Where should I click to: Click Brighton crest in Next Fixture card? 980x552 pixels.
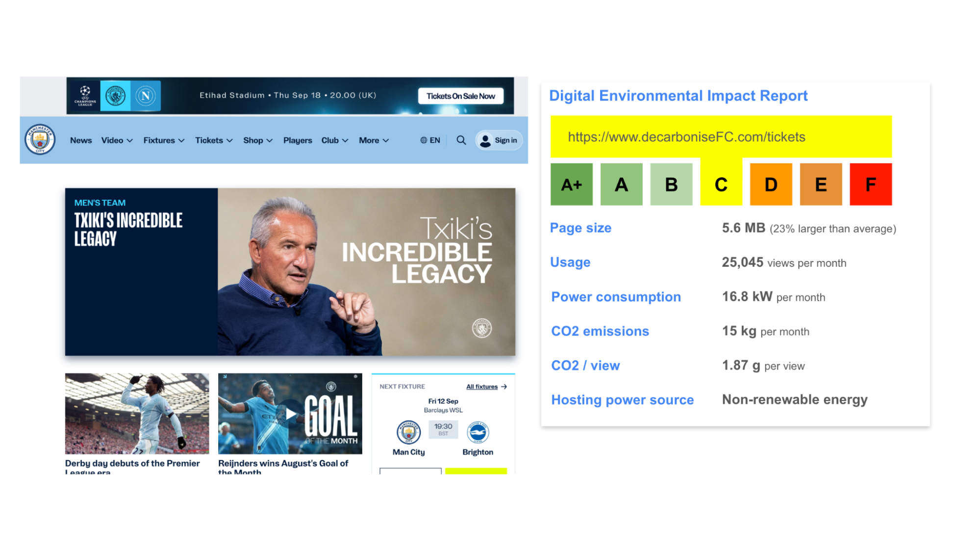click(478, 432)
